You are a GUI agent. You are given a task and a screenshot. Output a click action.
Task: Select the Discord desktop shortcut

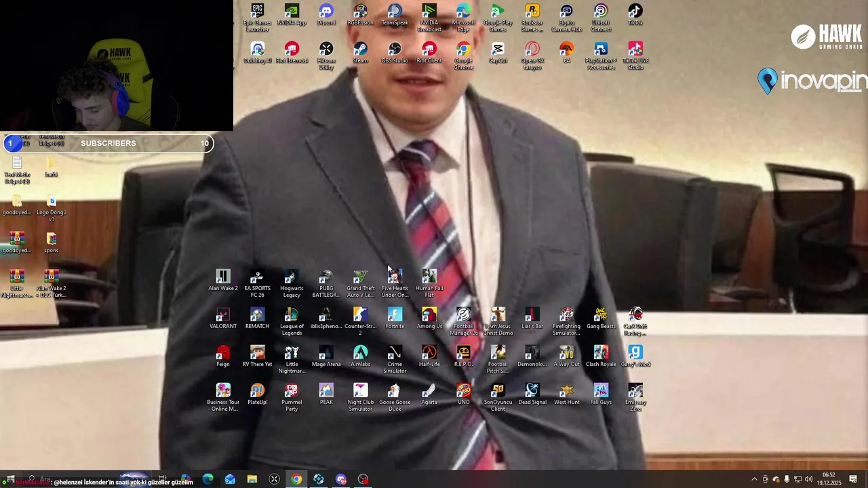tap(326, 15)
